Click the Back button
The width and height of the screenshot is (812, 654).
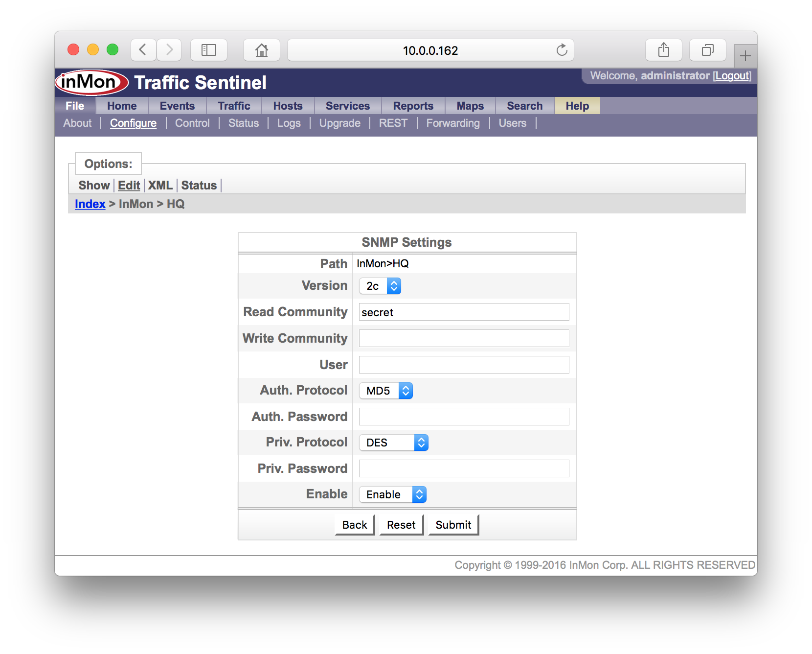355,525
